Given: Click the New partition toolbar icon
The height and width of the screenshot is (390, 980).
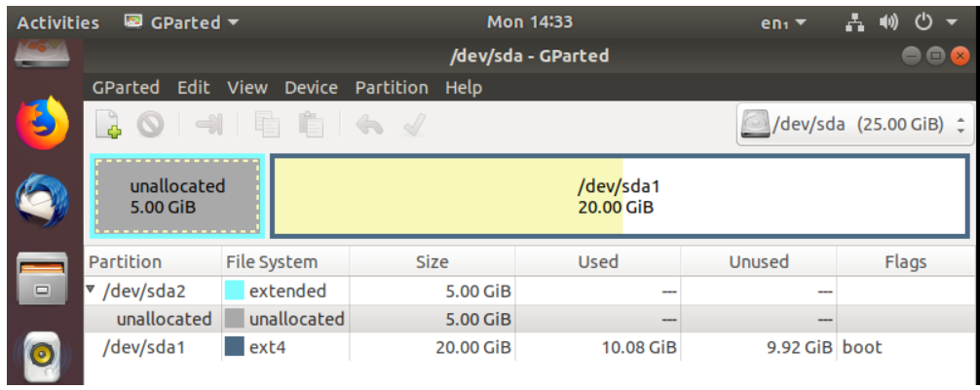Looking at the screenshot, I should point(109,125).
